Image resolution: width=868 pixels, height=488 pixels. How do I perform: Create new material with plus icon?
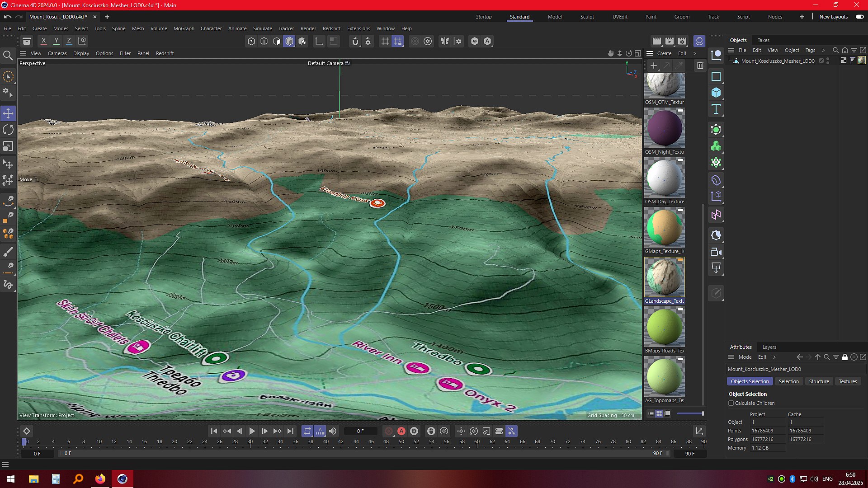tap(654, 66)
